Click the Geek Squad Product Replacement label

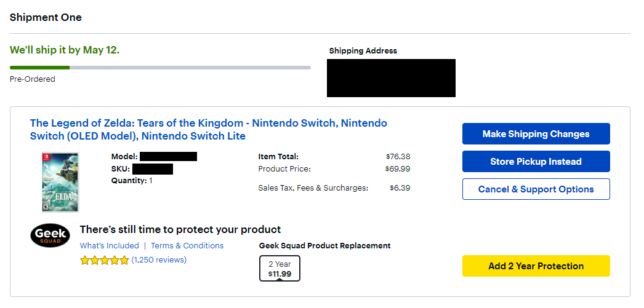click(x=325, y=246)
